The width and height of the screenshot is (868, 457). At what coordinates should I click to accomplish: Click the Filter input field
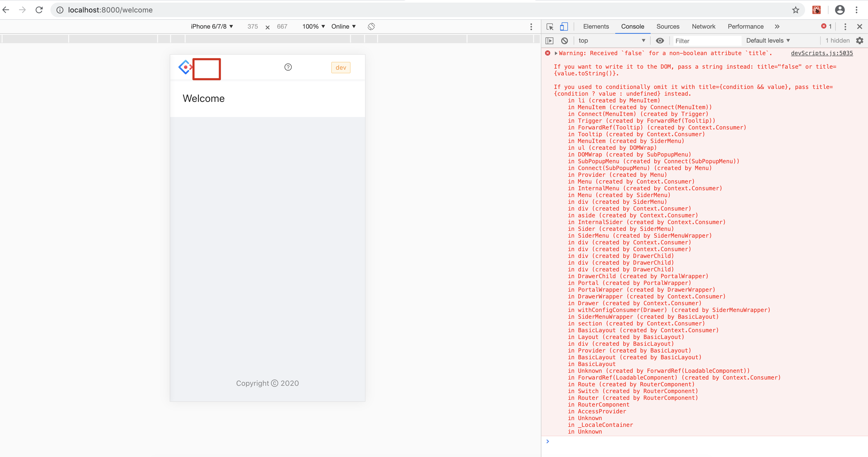click(707, 40)
